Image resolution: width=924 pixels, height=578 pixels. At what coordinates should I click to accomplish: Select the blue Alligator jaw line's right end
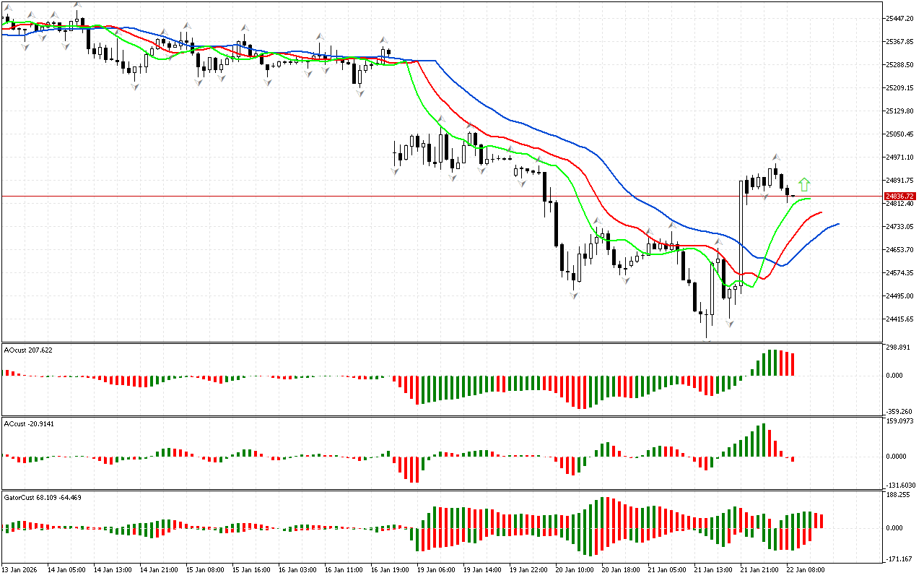tap(837, 224)
